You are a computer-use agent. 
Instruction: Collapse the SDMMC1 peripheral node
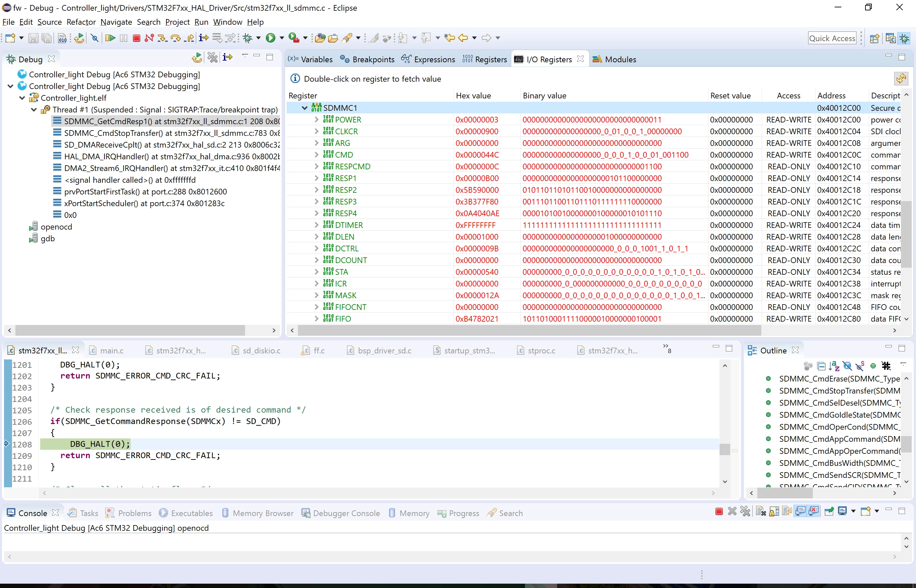[x=304, y=108]
